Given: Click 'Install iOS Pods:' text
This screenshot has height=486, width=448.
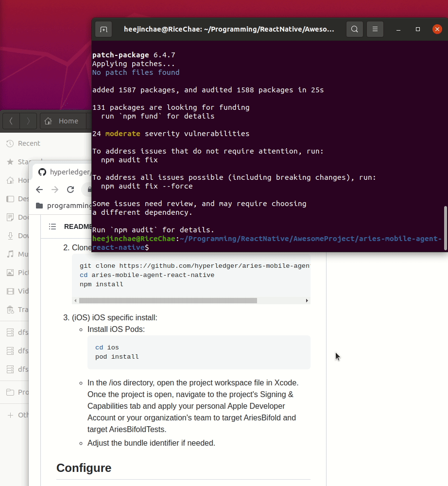Looking at the screenshot, I should 116,330.
